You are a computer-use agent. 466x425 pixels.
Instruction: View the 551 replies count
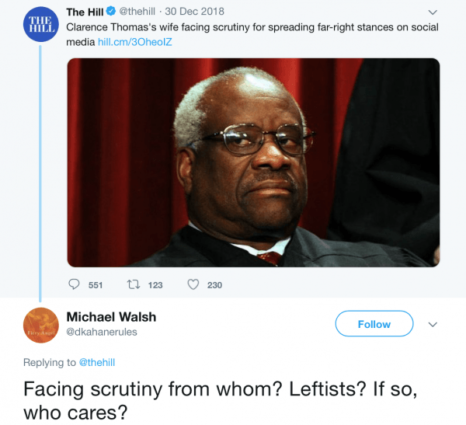click(x=95, y=285)
